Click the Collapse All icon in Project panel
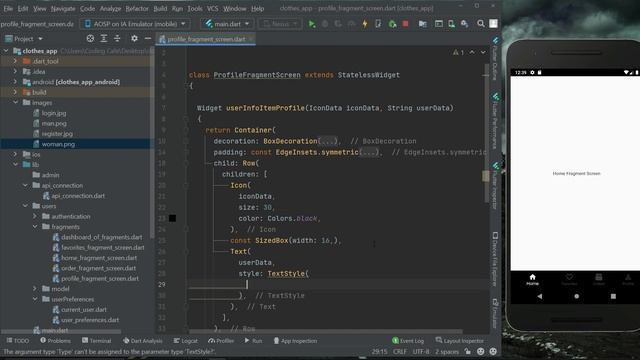The image size is (640, 360). (x=117, y=38)
